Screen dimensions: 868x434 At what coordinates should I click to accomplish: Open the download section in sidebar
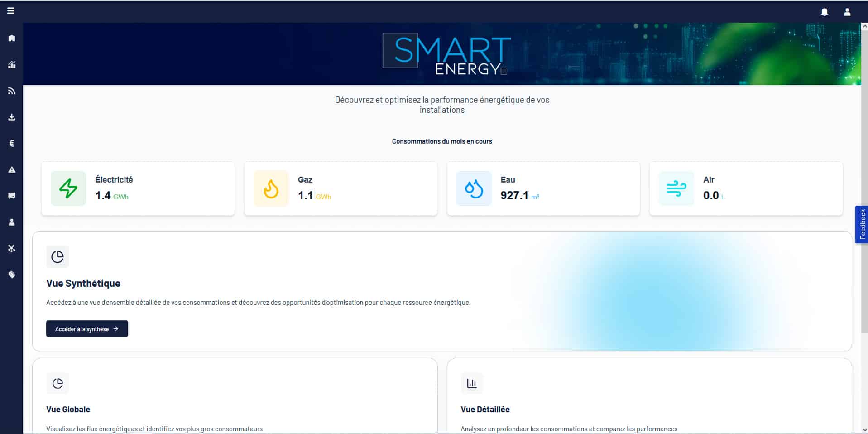12,117
